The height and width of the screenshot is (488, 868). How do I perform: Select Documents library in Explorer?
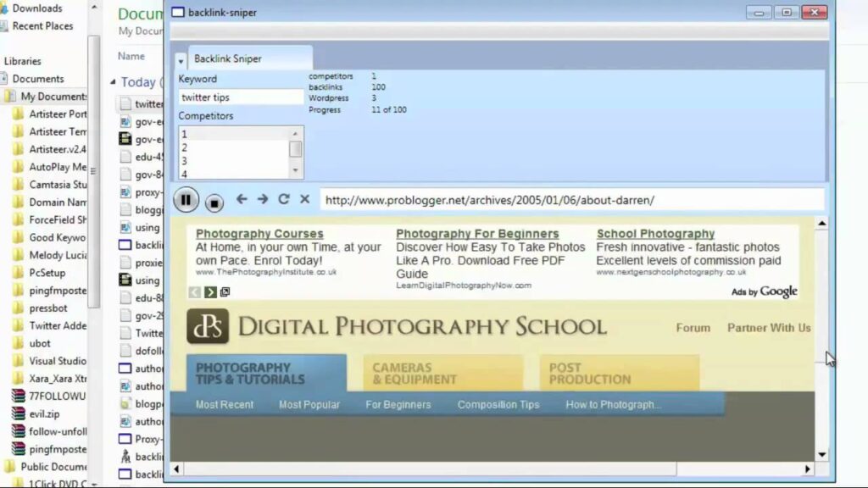(37, 79)
